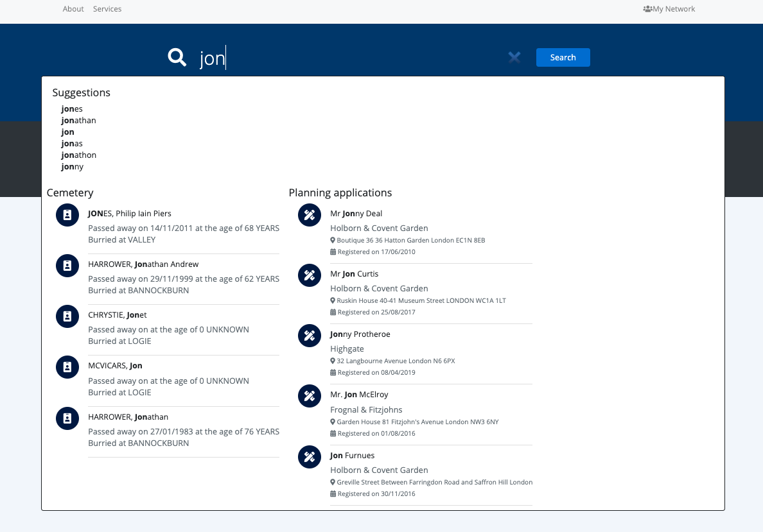Screen dimensions: 763x532
Task: Click the planning icon beside Jon Furnues
Action: (x=310, y=457)
